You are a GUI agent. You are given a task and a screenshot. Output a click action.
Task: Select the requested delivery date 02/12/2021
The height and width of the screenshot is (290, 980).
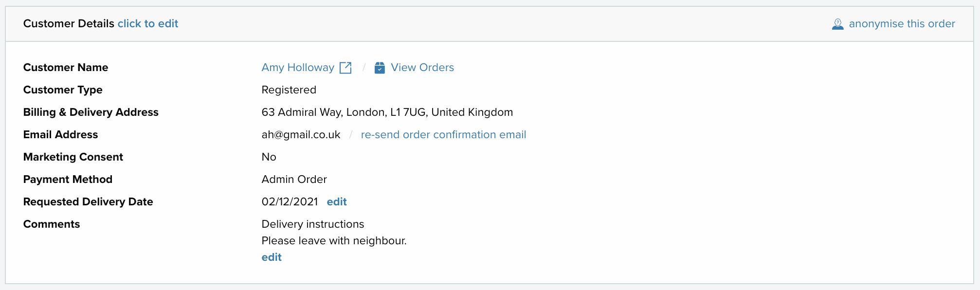(290, 202)
